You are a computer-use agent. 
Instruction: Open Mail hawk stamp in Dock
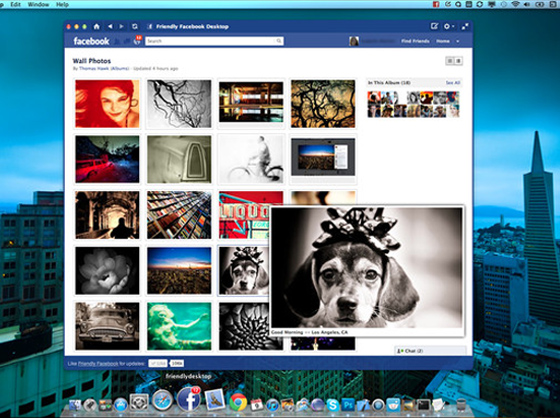click(x=215, y=399)
